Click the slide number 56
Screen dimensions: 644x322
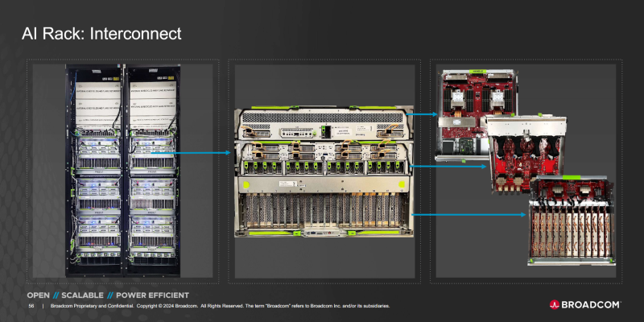31,307
